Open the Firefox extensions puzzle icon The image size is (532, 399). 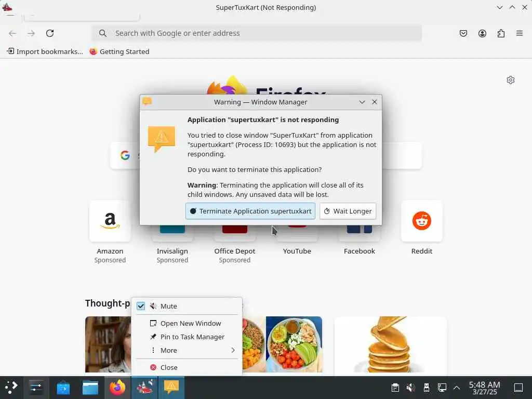(501, 33)
